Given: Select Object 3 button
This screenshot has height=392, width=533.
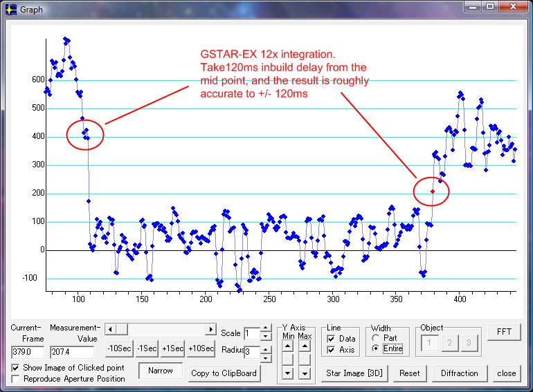Looking at the screenshot, I should click(x=469, y=343).
